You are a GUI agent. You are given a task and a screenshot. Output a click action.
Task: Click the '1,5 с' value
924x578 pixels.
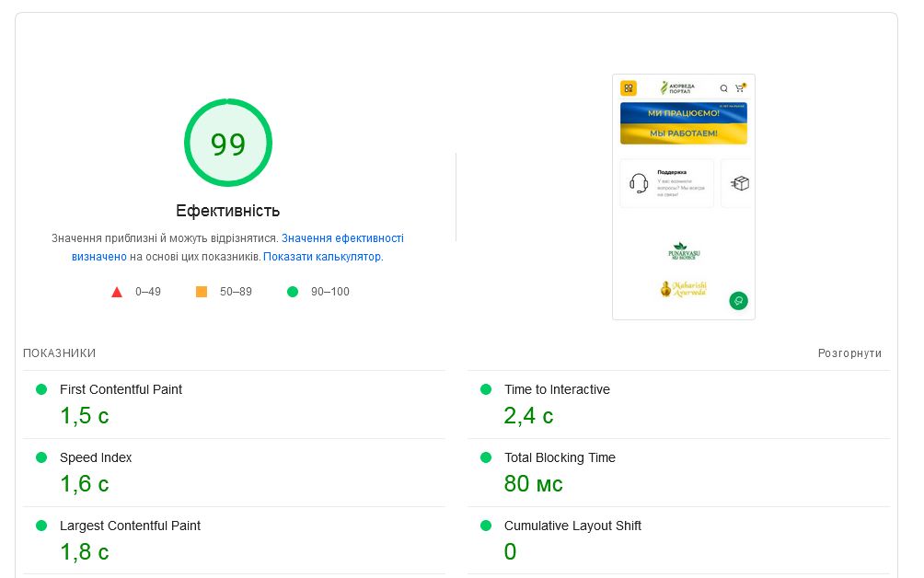[85, 416]
